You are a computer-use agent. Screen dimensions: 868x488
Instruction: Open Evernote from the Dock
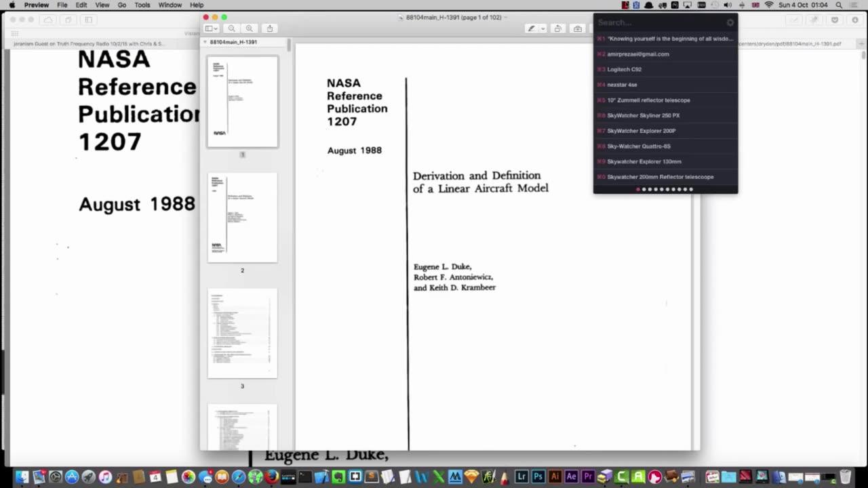(338, 476)
